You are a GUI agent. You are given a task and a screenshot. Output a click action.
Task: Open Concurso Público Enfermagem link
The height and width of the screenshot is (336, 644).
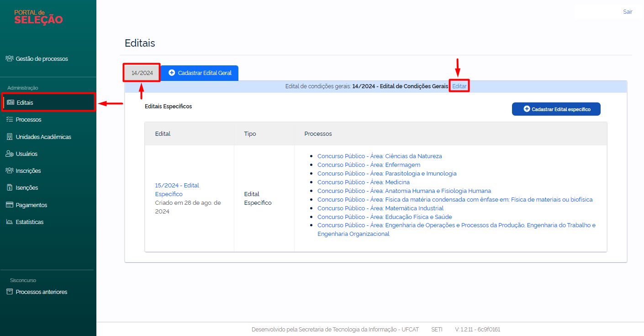tap(369, 165)
